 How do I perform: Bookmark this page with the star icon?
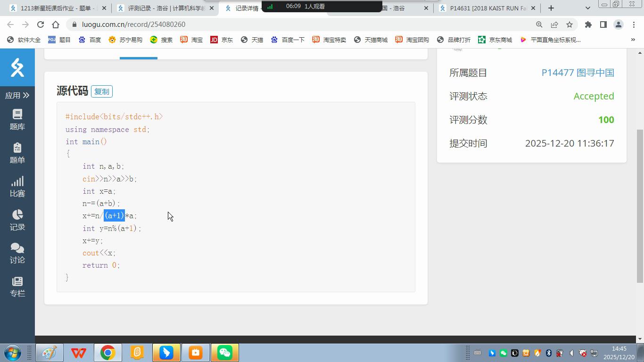(570, 25)
